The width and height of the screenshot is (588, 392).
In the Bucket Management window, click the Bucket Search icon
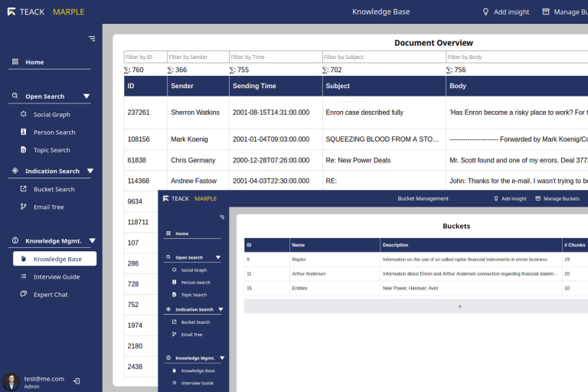174,322
